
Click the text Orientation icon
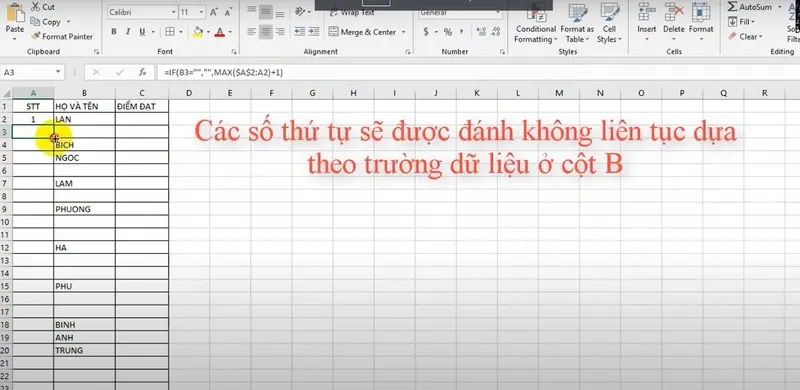[301, 11]
